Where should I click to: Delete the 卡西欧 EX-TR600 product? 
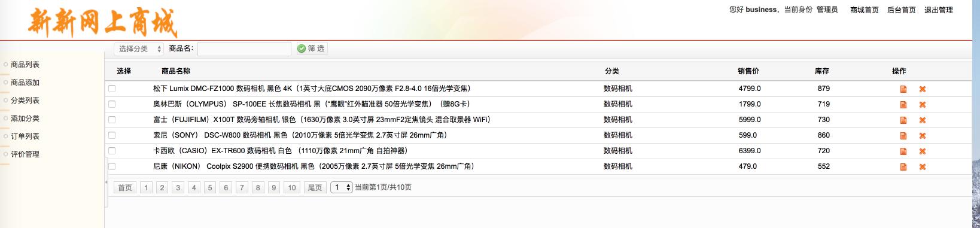pyautogui.click(x=923, y=151)
